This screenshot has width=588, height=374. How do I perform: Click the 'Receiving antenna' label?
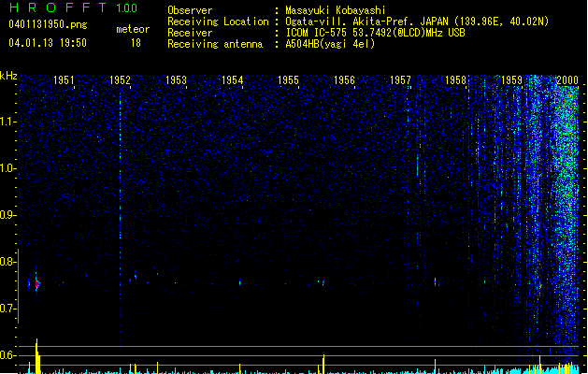click(x=215, y=44)
